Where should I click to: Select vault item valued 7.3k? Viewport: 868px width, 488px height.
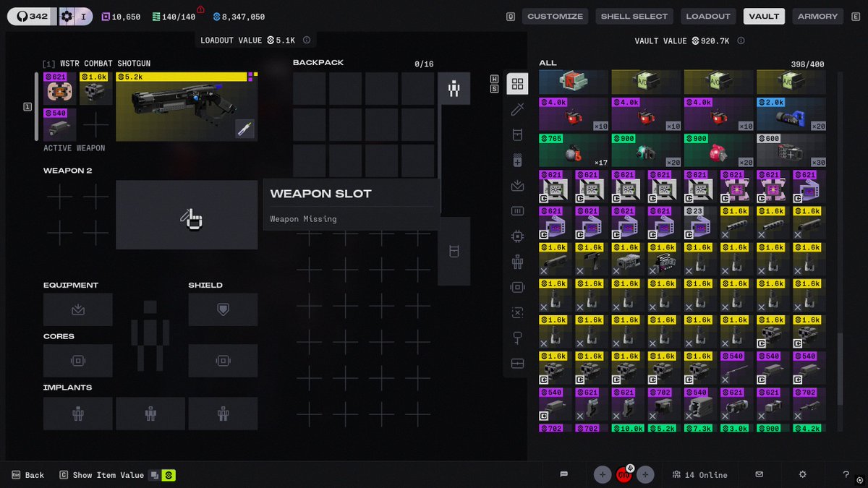click(x=700, y=428)
